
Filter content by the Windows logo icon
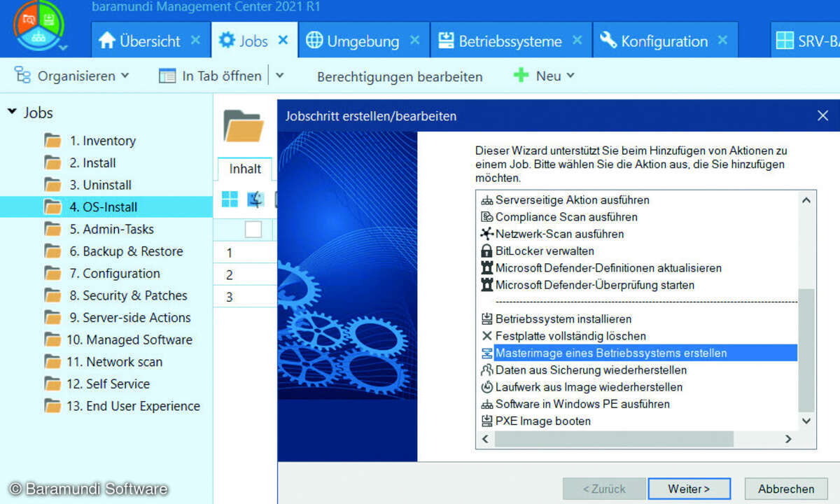click(230, 199)
